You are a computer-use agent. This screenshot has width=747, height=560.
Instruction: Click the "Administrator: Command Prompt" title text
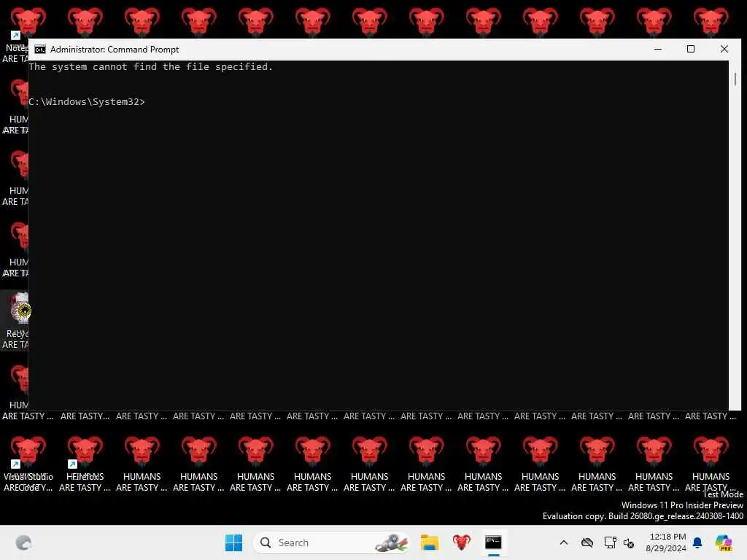115,50
